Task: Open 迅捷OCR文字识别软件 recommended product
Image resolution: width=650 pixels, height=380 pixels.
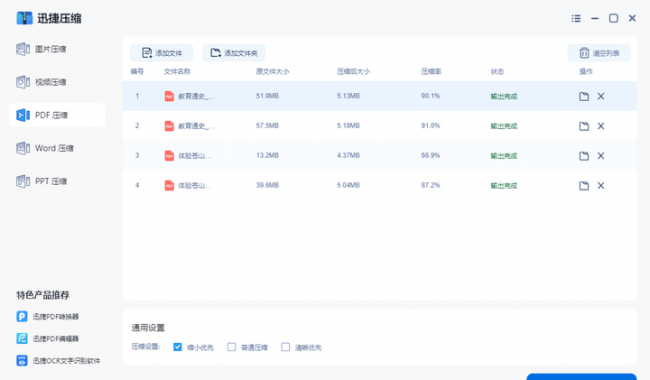Action: click(58, 361)
